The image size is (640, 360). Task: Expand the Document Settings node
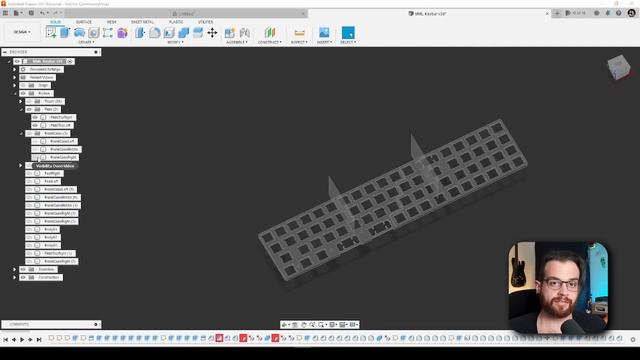[x=15, y=69]
